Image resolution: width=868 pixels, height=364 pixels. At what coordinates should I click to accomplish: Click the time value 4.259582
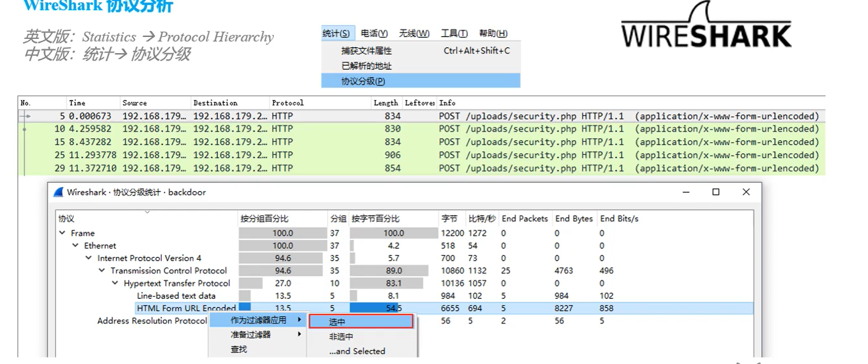point(90,129)
